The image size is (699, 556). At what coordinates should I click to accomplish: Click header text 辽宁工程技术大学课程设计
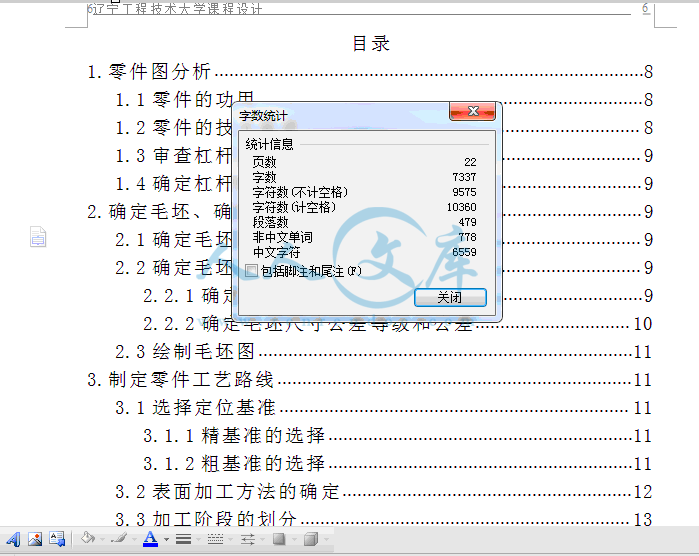[x=178, y=8]
